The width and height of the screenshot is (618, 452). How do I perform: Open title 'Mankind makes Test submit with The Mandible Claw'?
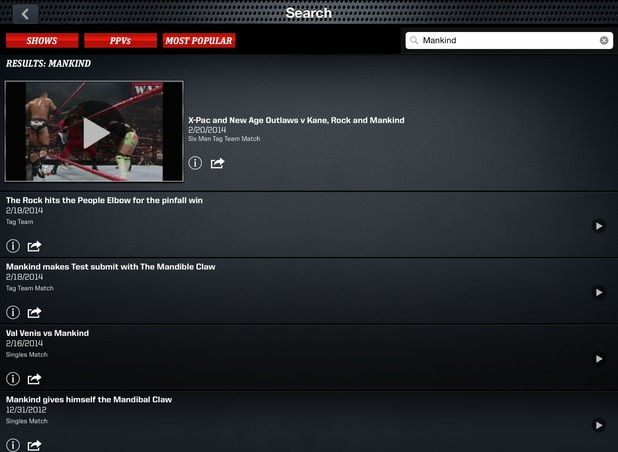point(110,267)
